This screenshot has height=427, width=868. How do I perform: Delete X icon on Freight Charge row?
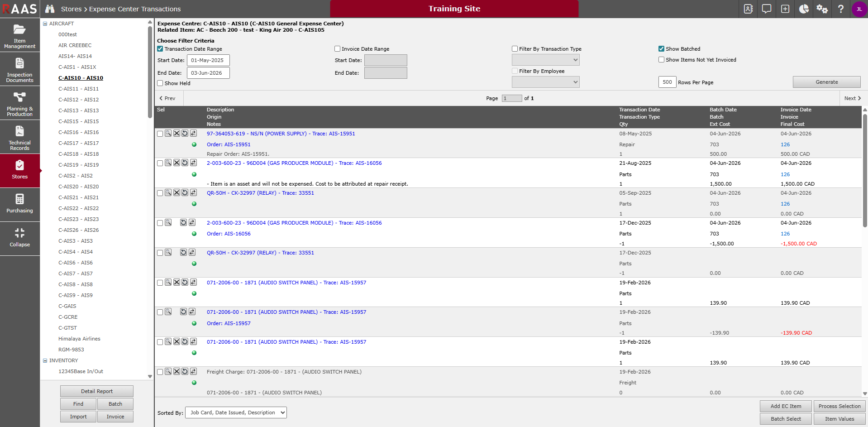(x=176, y=371)
